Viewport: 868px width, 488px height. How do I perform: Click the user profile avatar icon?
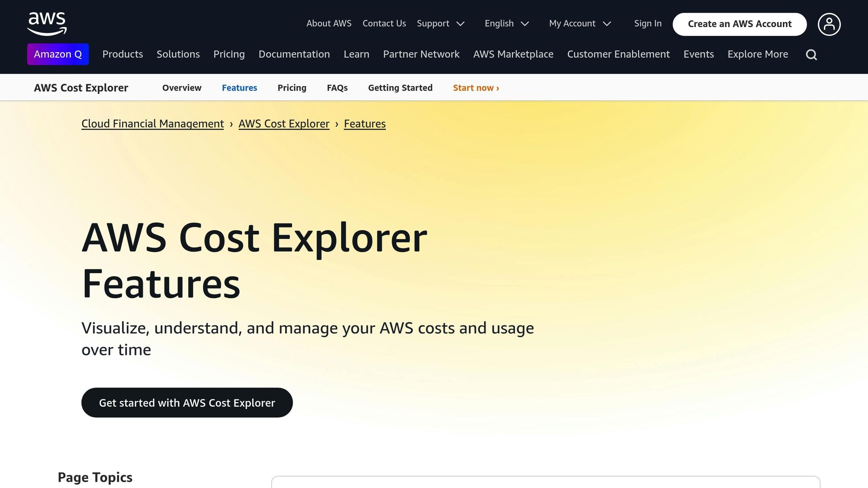tap(829, 24)
